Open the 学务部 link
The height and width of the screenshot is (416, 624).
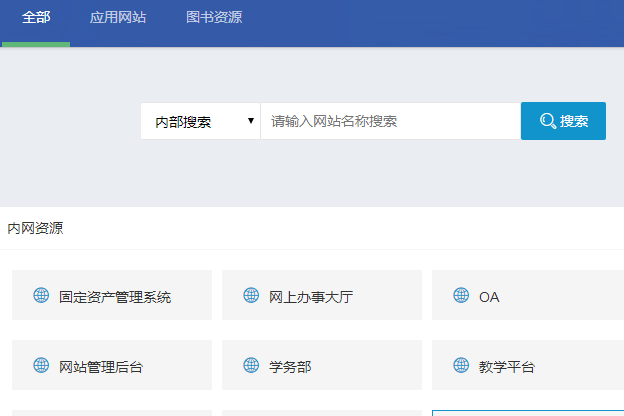click(290, 367)
